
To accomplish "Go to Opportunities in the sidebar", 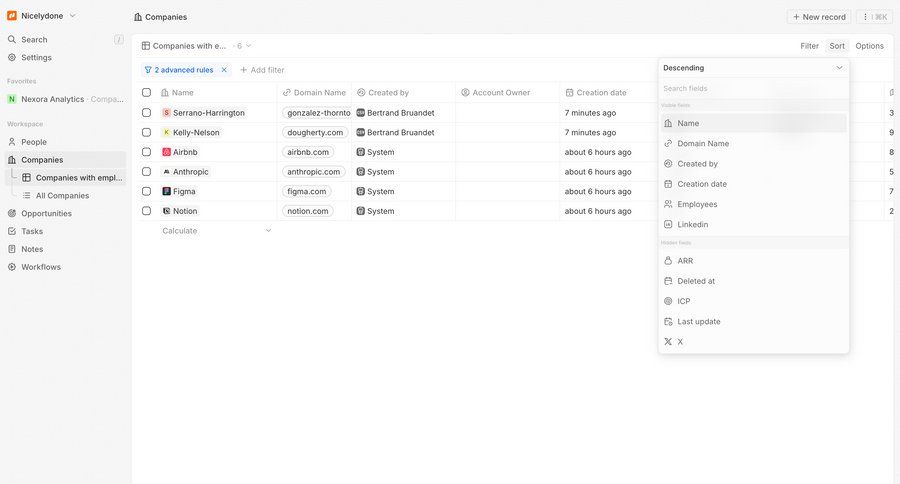I will (x=65, y=213).
